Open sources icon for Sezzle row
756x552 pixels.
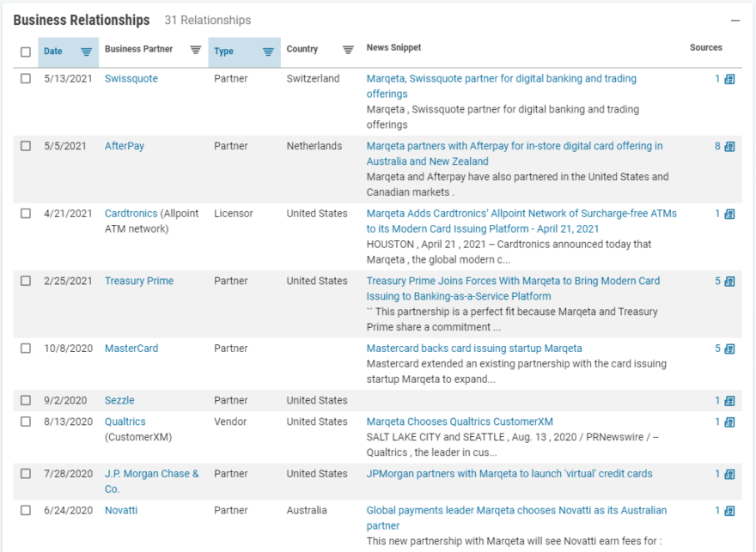[729, 401]
